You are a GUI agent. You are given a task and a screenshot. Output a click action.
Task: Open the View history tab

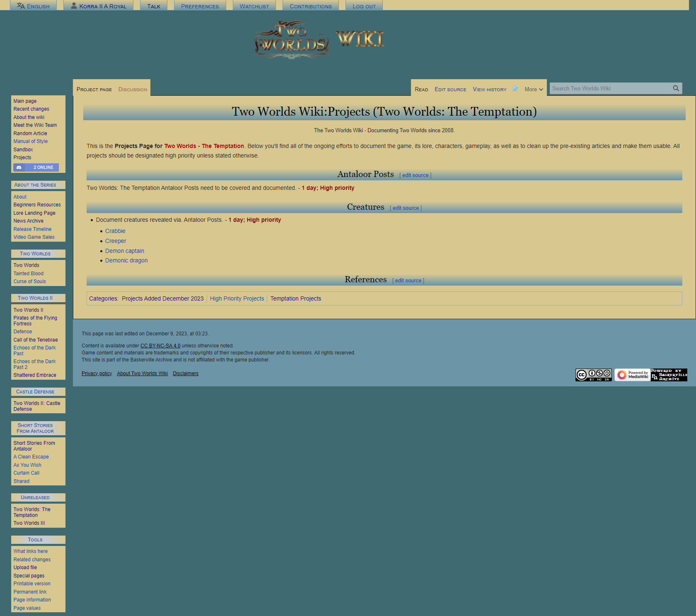490,89
